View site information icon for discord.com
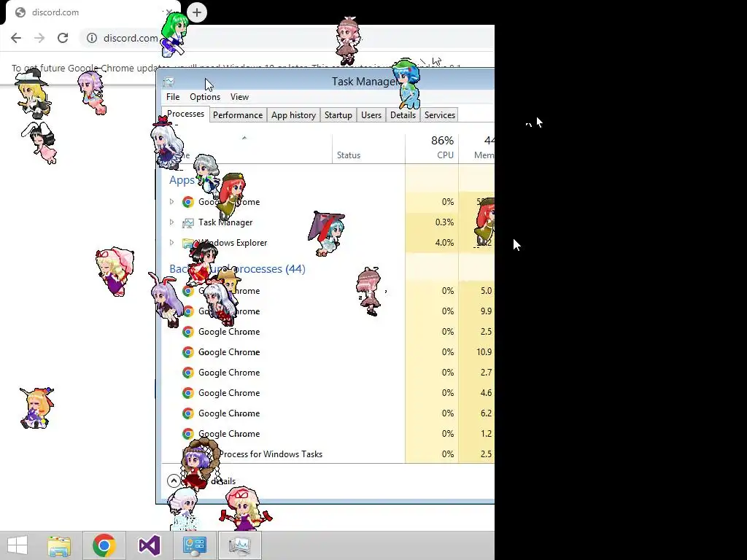 [92, 38]
